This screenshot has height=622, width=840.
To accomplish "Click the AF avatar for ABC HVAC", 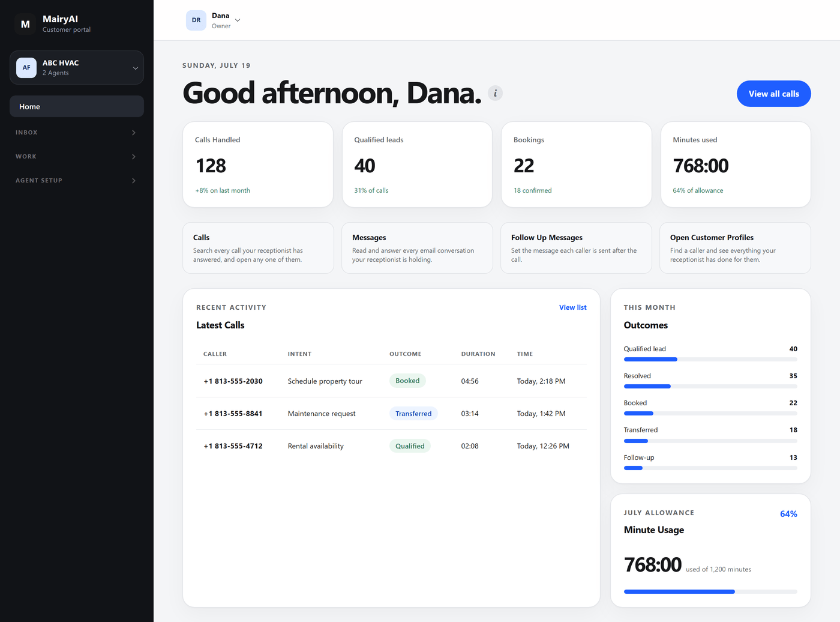I will 26,68.
